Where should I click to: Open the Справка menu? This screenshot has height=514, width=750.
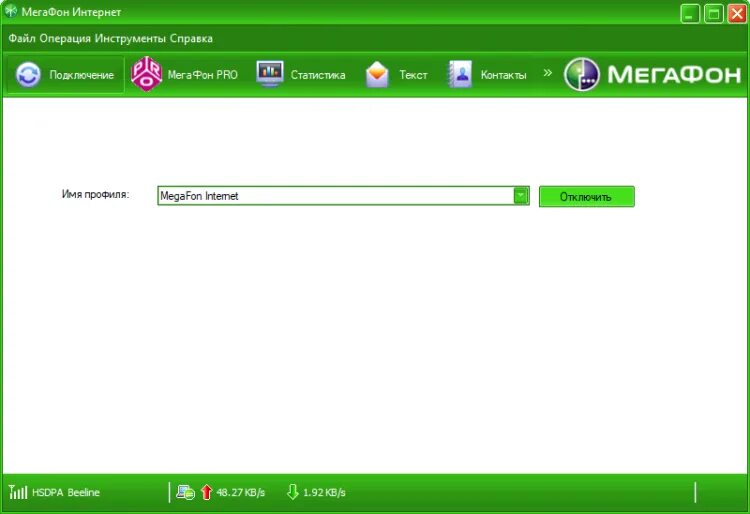pyautogui.click(x=191, y=38)
